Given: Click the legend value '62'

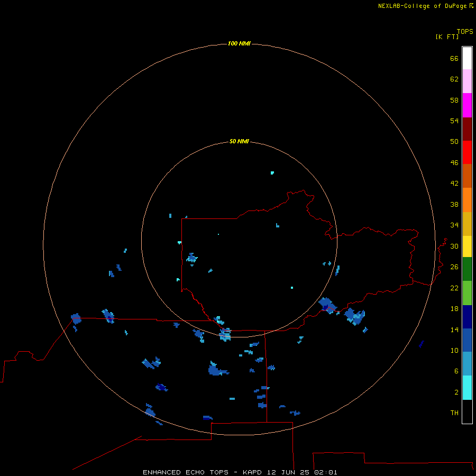Looking at the screenshot, I should click(x=454, y=79).
